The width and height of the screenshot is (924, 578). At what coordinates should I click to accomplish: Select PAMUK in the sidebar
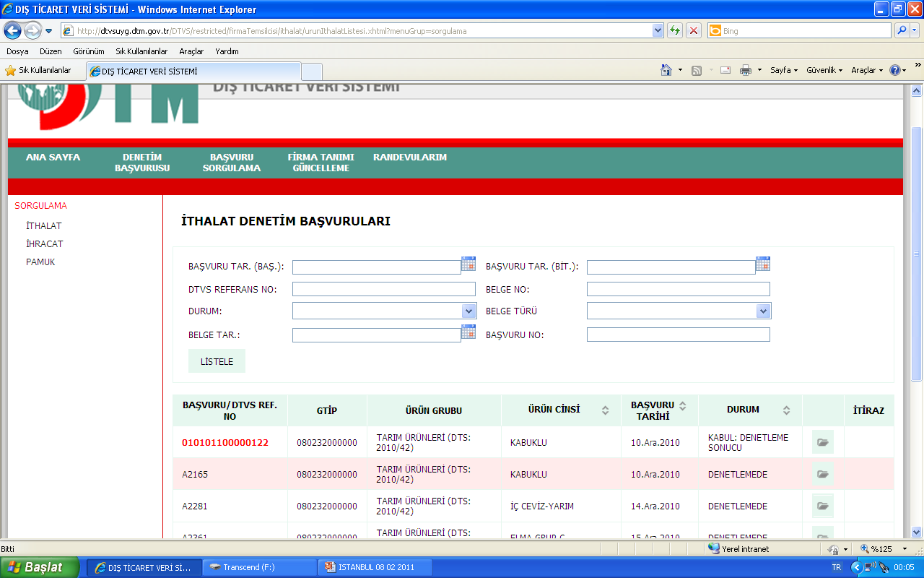[x=40, y=262]
